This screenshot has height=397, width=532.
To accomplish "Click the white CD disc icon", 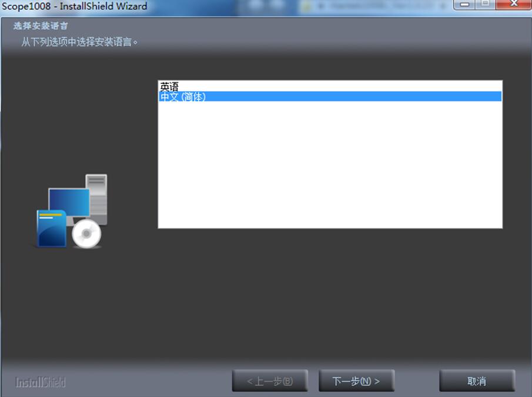I will [x=86, y=234].
